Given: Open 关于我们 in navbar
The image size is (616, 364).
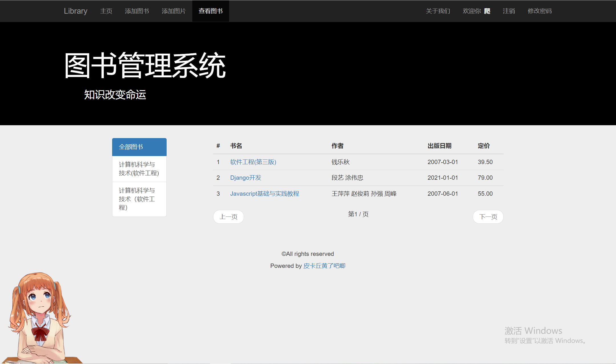Looking at the screenshot, I should (438, 11).
